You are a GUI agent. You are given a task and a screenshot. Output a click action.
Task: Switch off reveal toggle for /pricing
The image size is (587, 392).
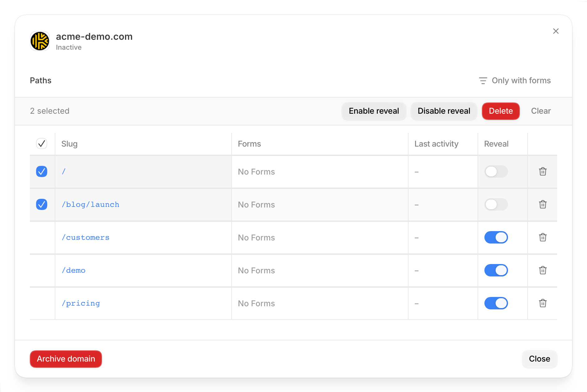pos(496,303)
